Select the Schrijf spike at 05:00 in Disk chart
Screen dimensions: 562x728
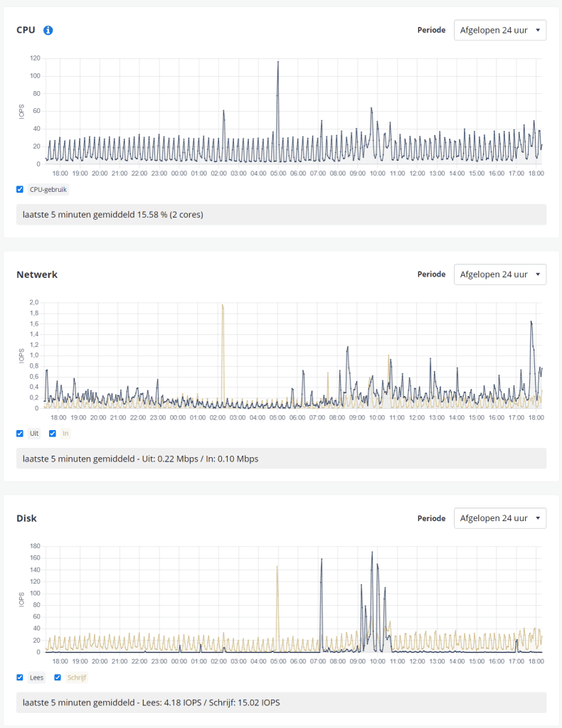pos(277,567)
